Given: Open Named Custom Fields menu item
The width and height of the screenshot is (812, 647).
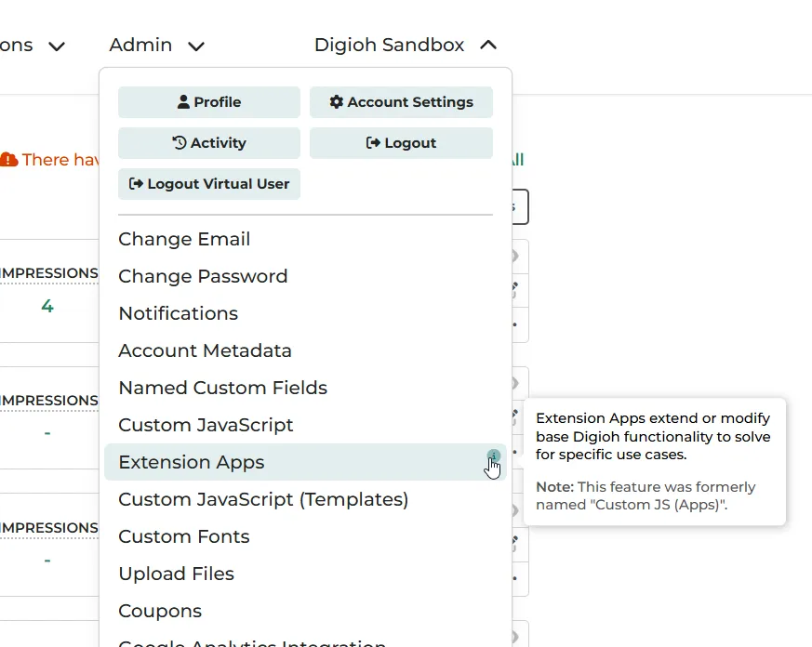Looking at the screenshot, I should tap(305, 389).
